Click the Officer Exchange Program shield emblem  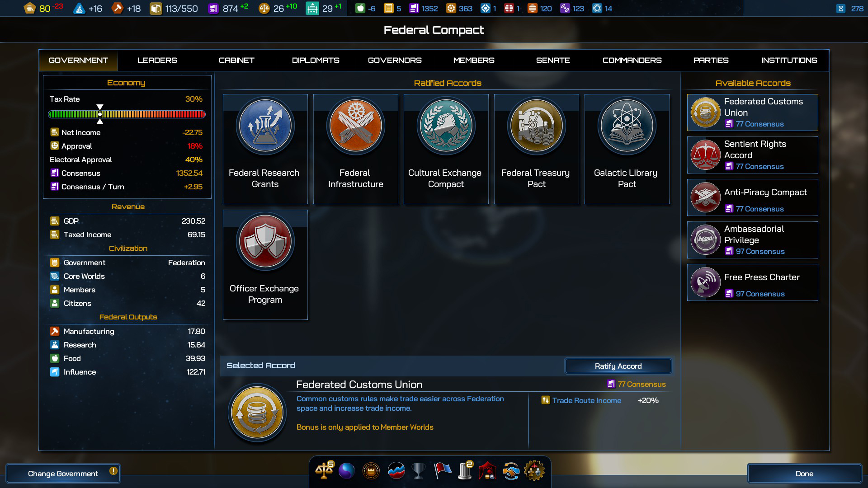[x=265, y=241]
